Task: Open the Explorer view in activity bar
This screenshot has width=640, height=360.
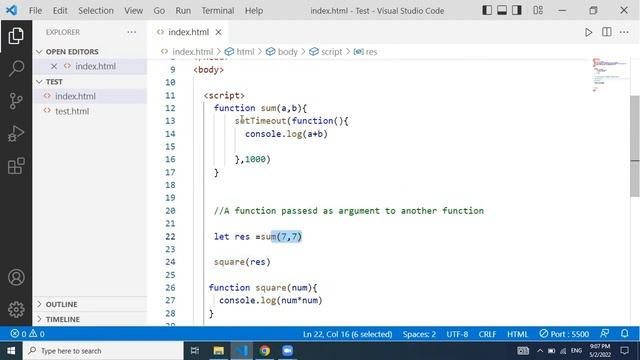Action: 16,36
